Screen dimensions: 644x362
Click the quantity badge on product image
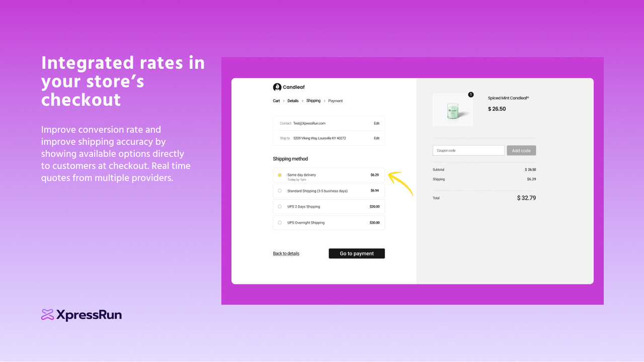[470, 95]
